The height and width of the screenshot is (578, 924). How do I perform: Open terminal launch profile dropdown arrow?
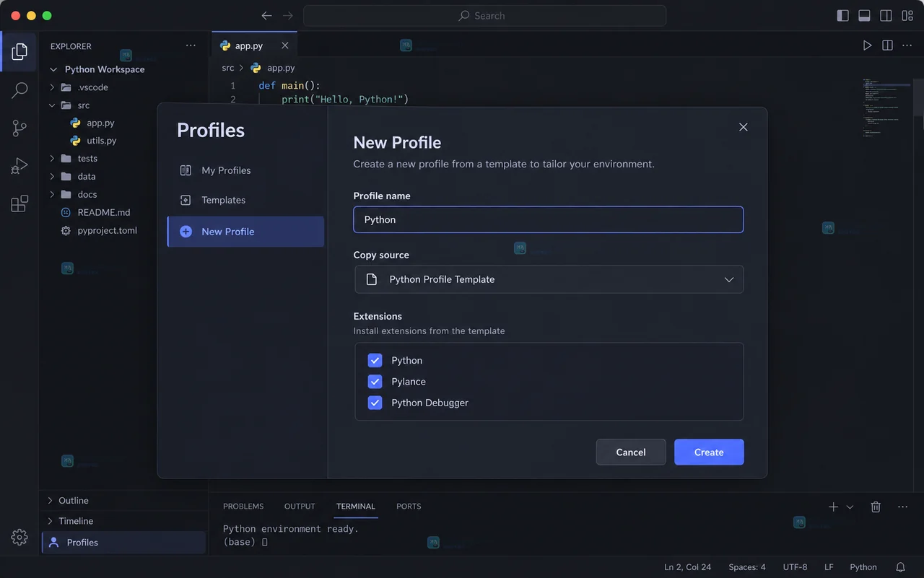coord(850,507)
